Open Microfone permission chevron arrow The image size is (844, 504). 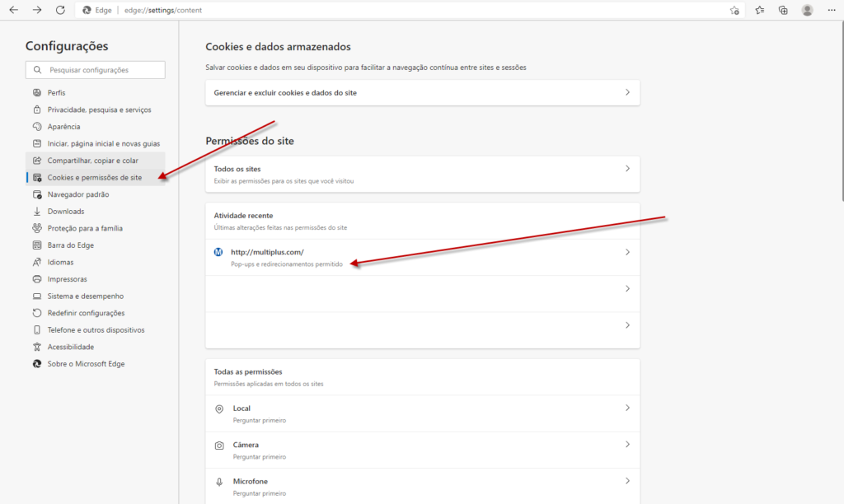[x=627, y=481]
